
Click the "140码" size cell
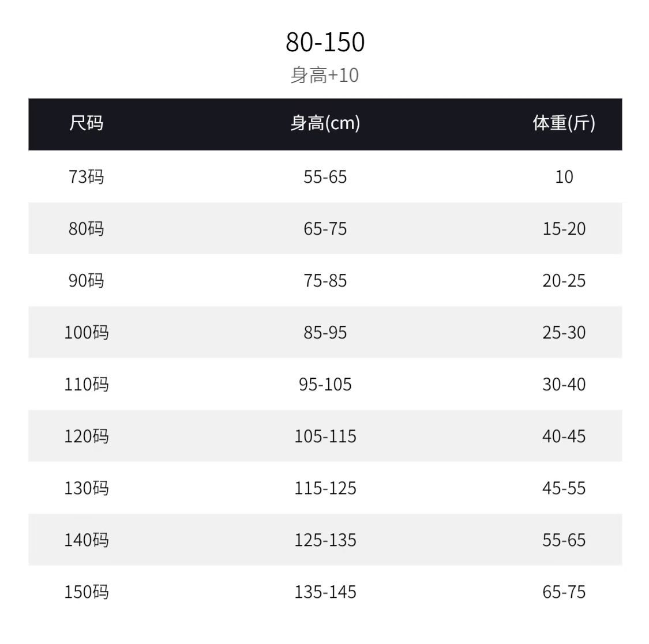coord(87,540)
